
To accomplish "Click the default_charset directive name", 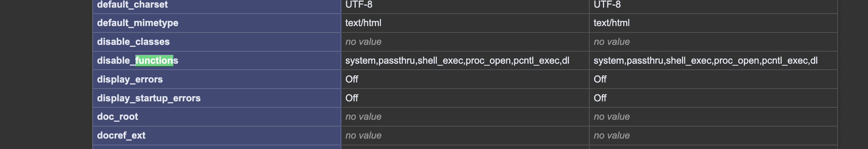I will pos(132,5).
